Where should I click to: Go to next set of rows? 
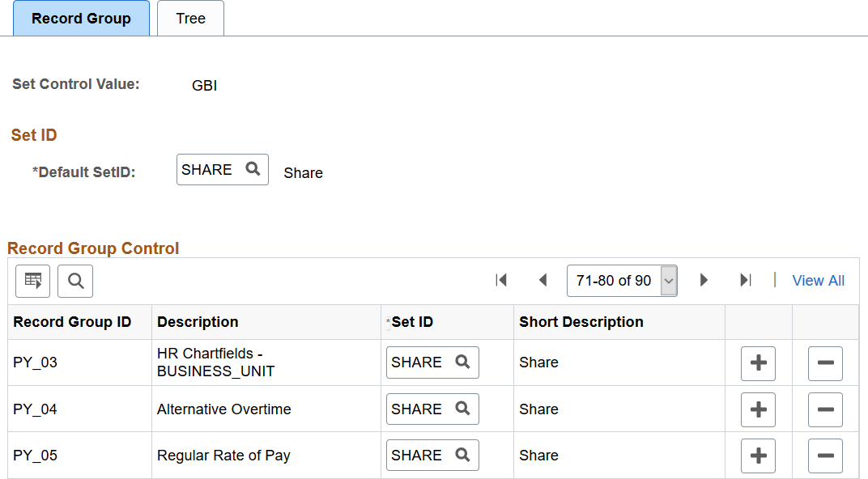(704, 281)
